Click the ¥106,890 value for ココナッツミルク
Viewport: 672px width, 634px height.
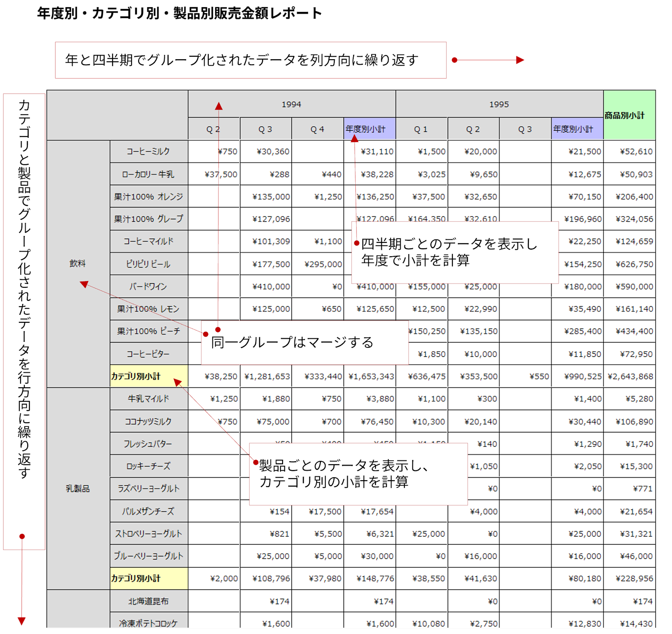[630, 421]
